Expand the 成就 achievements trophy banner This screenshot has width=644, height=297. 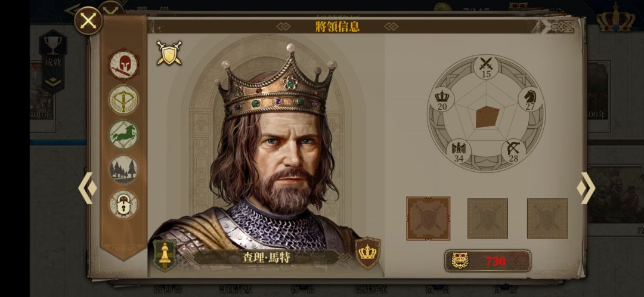tap(53, 61)
